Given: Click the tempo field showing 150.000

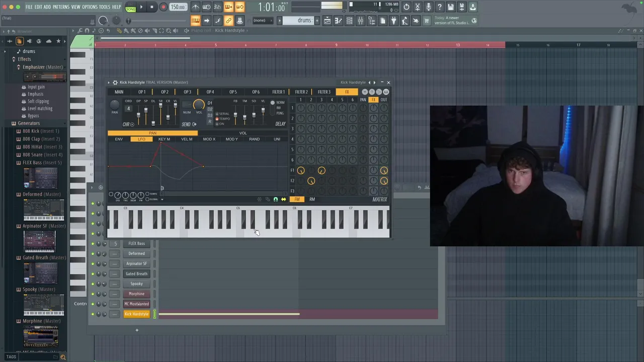Looking at the screenshot, I should (178, 7).
